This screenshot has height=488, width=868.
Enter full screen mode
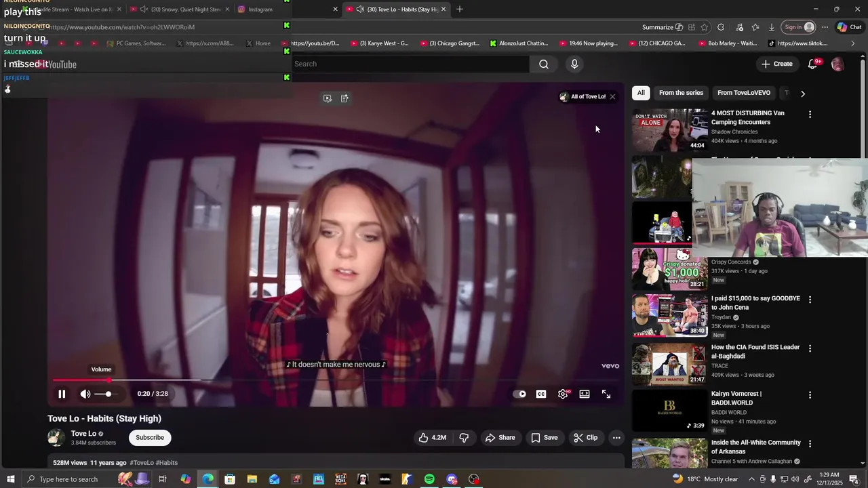[x=606, y=394]
